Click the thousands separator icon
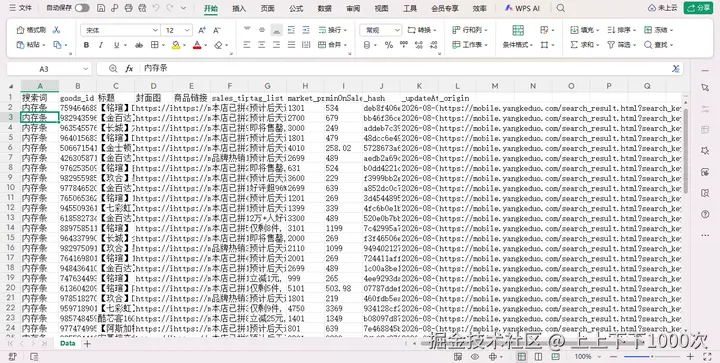Screen dimensions: 720x363 tap(404, 45)
